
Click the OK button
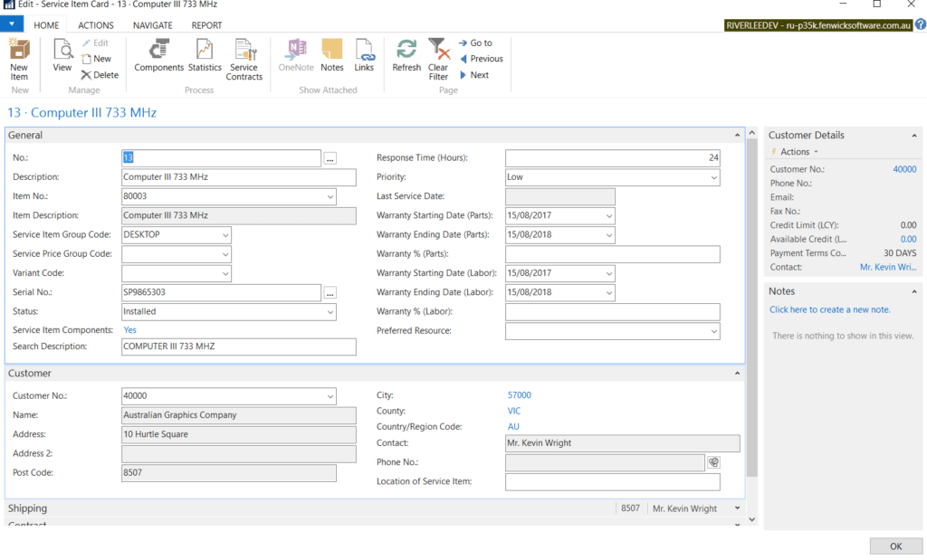tap(895, 546)
